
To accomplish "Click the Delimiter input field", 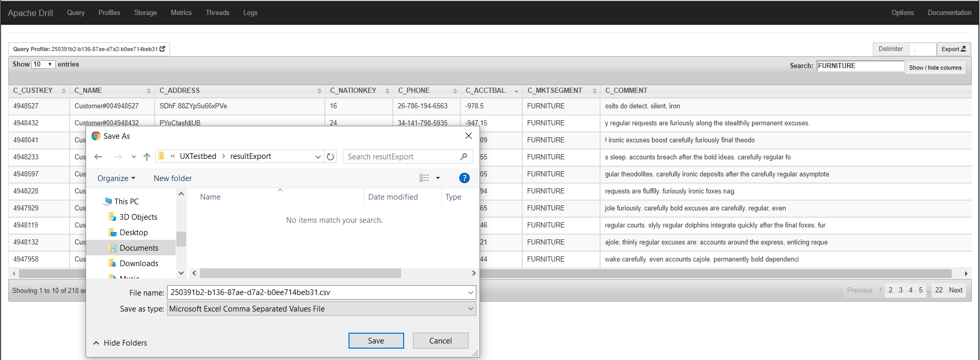I will point(923,49).
